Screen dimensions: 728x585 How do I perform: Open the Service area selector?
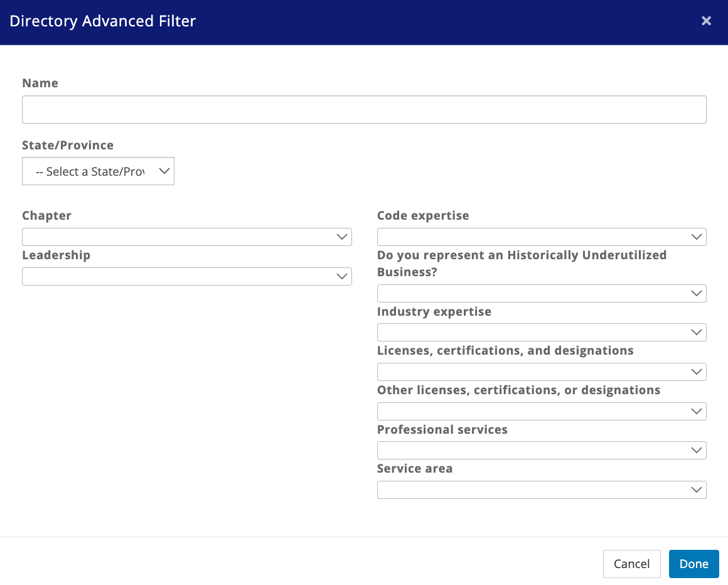click(542, 490)
